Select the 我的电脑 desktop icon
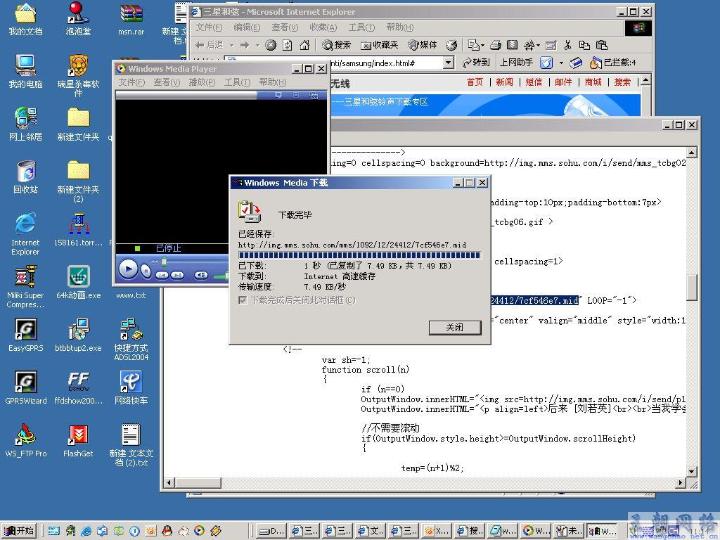The image size is (720, 540). coord(25,71)
